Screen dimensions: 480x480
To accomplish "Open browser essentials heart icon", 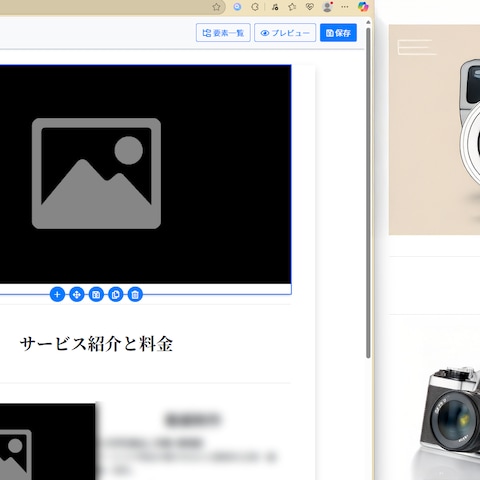I will point(310,7).
